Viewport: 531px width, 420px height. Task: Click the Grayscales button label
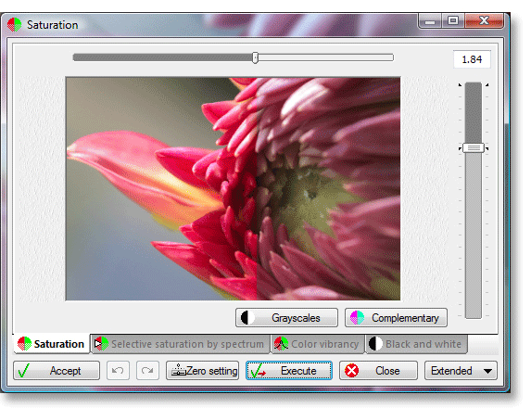(296, 318)
